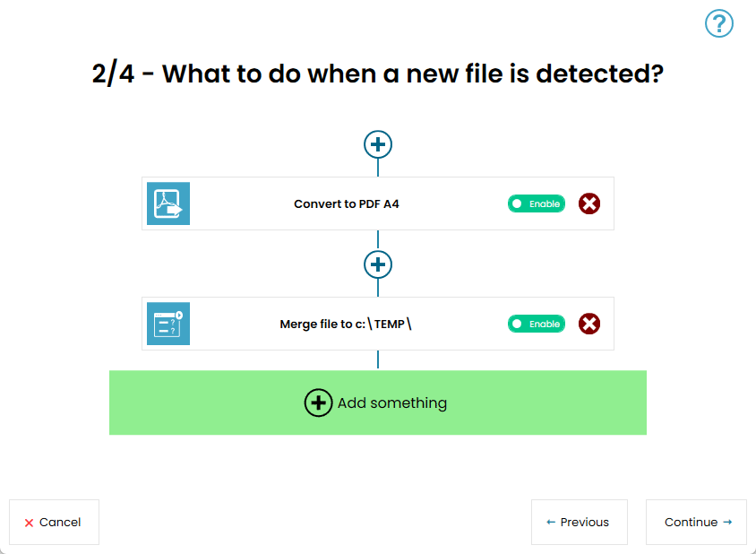This screenshot has width=756, height=554.
Task: Click the plus icon beside Add something
Action: pos(318,403)
